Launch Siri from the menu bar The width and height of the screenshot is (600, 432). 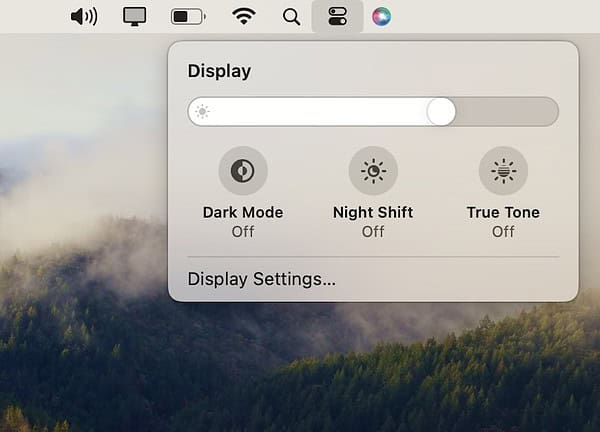click(x=381, y=16)
